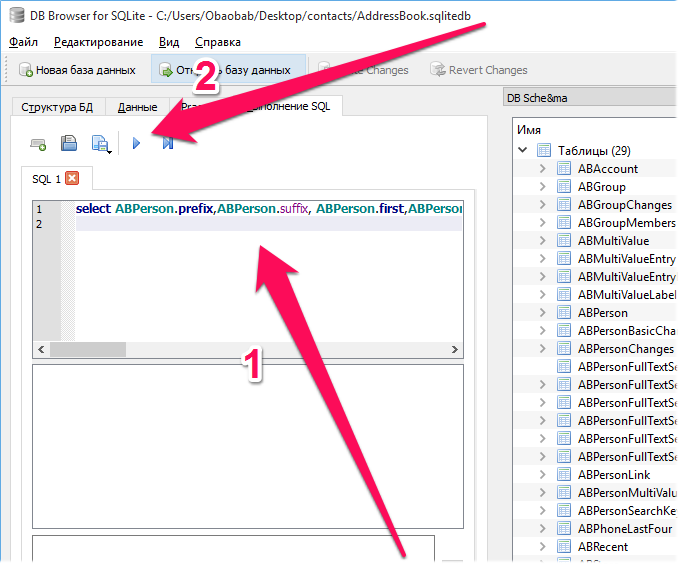Screen dimensions: 679x564
Task: Click the save SQL file icon
Action: pos(101,144)
